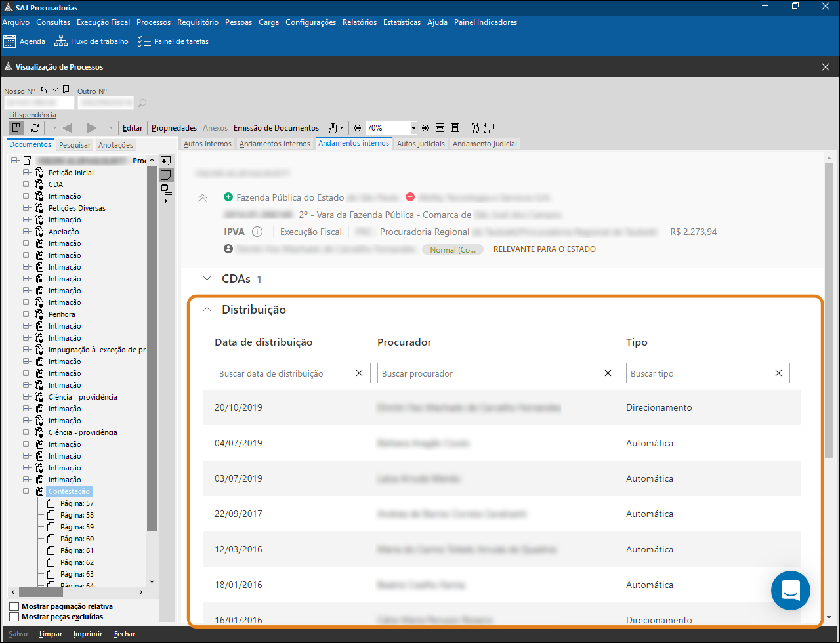Click the Propriedades button

click(174, 128)
